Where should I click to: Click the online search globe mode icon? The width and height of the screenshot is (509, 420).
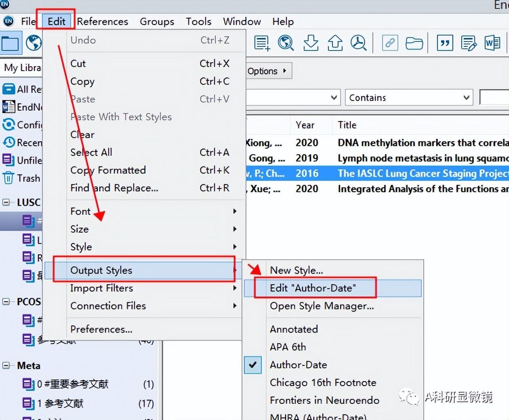(34, 43)
